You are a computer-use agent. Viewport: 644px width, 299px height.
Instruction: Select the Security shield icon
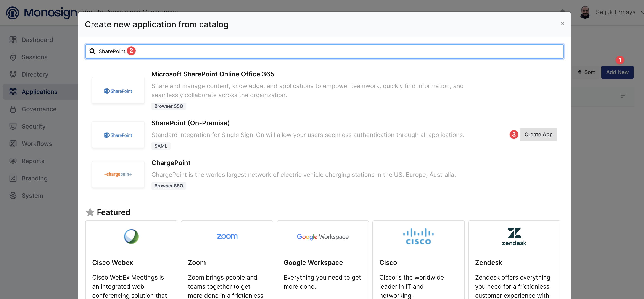pos(13,126)
